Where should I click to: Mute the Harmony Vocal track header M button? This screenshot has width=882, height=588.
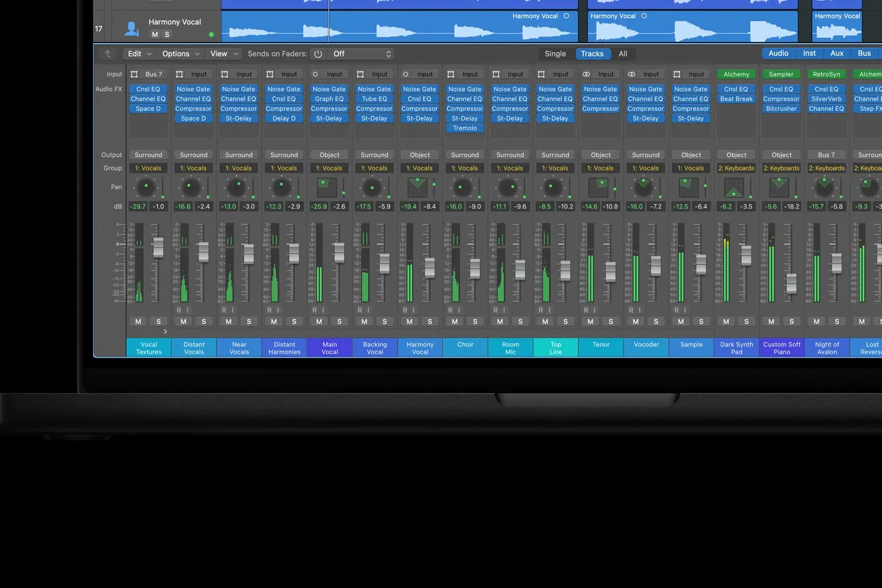click(154, 34)
